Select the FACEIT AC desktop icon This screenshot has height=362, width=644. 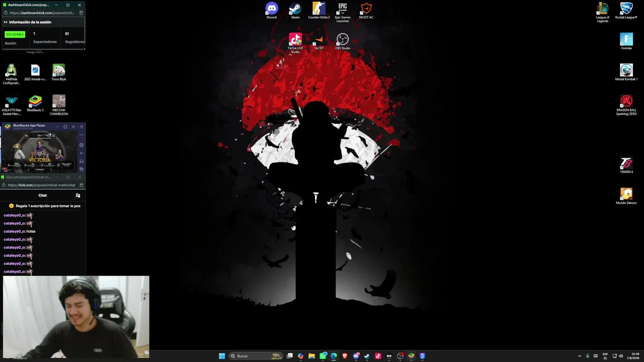[x=366, y=11]
